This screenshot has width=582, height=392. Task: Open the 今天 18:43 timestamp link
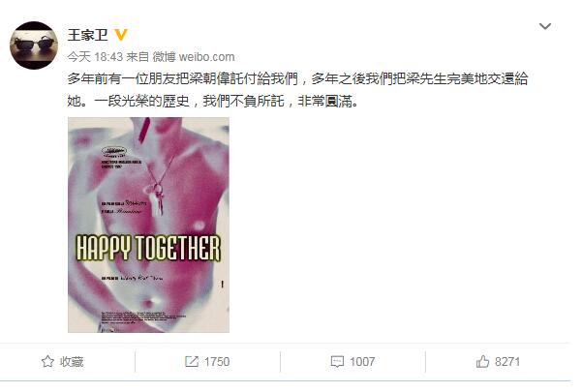tap(95, 57)
